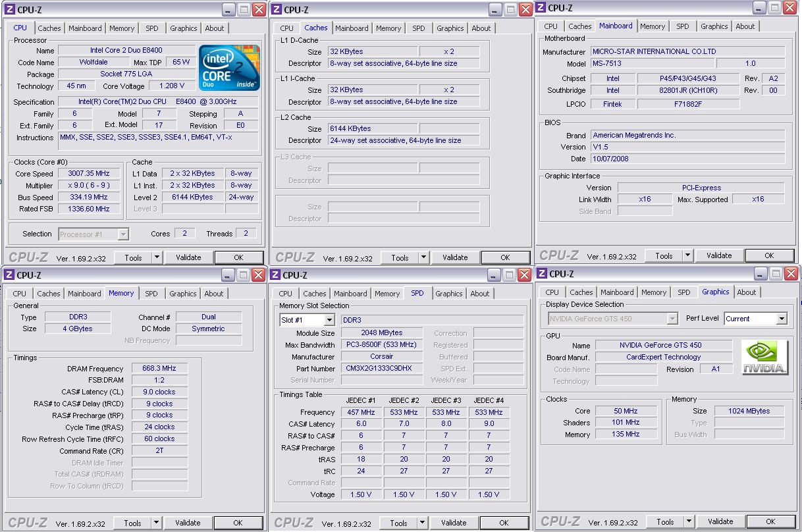Click the rated FSB value '1336.60 MHz'
Viewport: 802px width, 532px height.
tap(89, 209)
